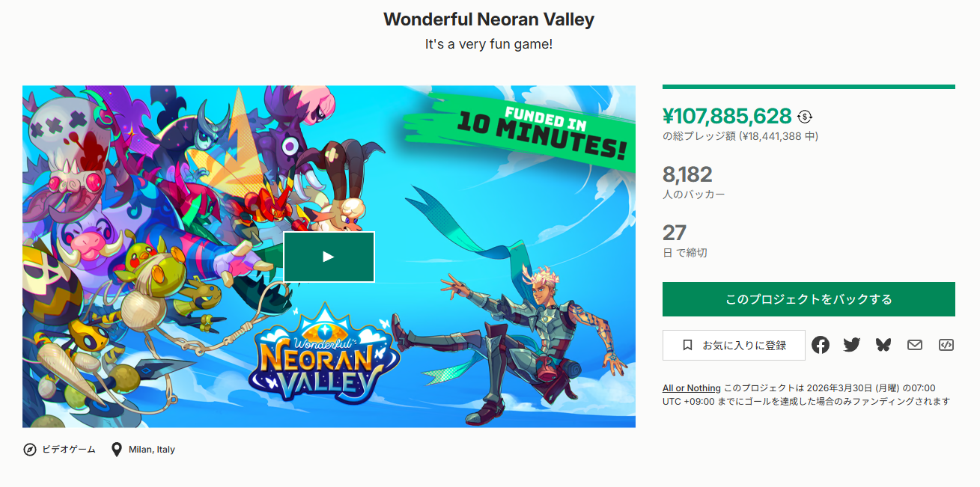Open the ビデオゲーム category page
This screenshot has height=487, width=980.
point(67,449)
